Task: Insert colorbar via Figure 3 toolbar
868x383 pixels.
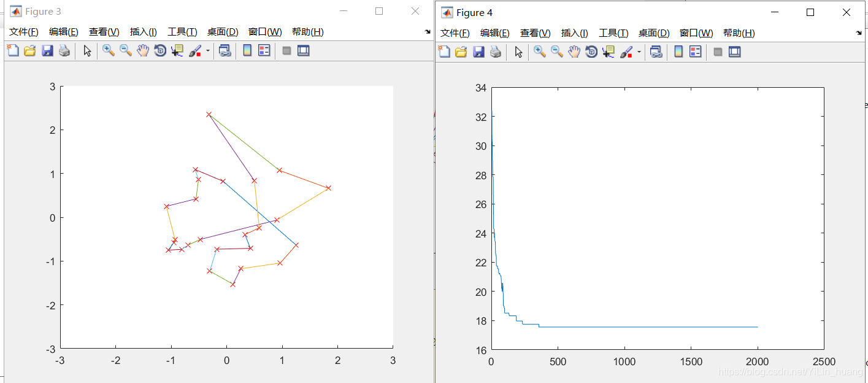Action: point(247,51)
